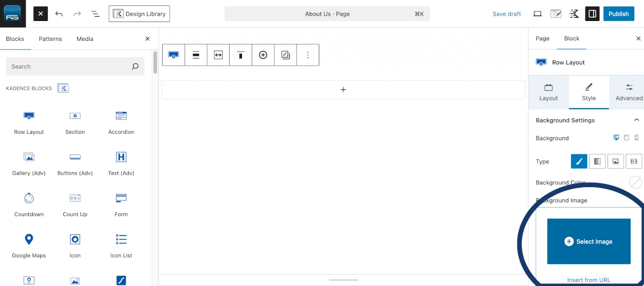The height and width of the screenshot is (286, 644).
Task: Insert a Text (Adv) block
Action: coord(121,164)
